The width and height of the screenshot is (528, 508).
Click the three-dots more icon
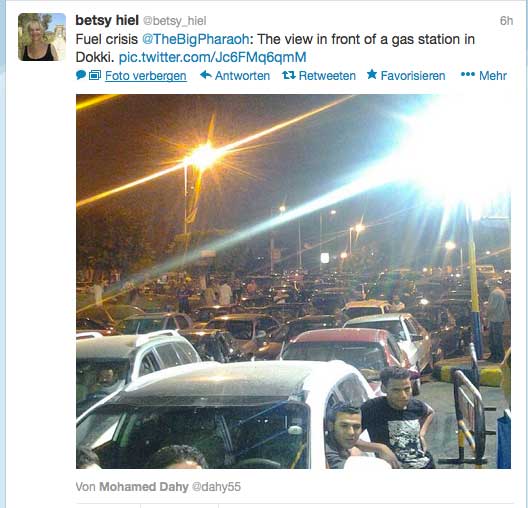[468, 74]
